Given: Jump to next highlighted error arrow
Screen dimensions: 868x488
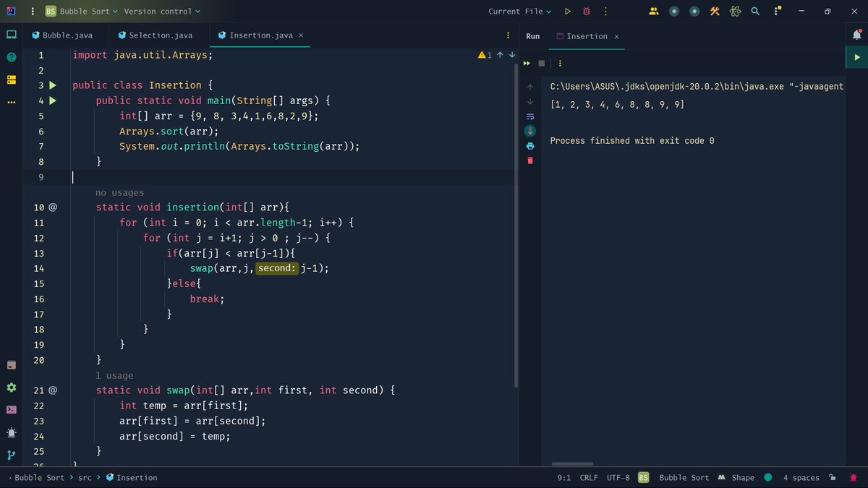Looking at the screenshot, I should pyautogui.click(x=512, y=55).
